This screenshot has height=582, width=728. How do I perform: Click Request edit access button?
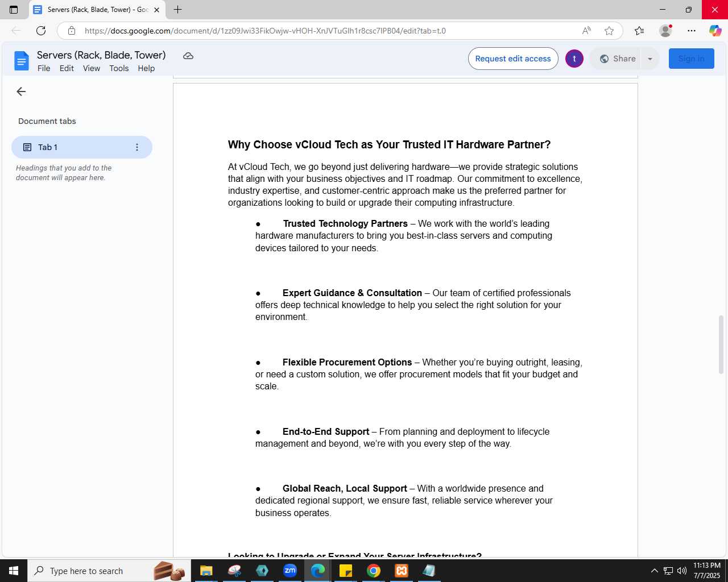pos(513,59)
